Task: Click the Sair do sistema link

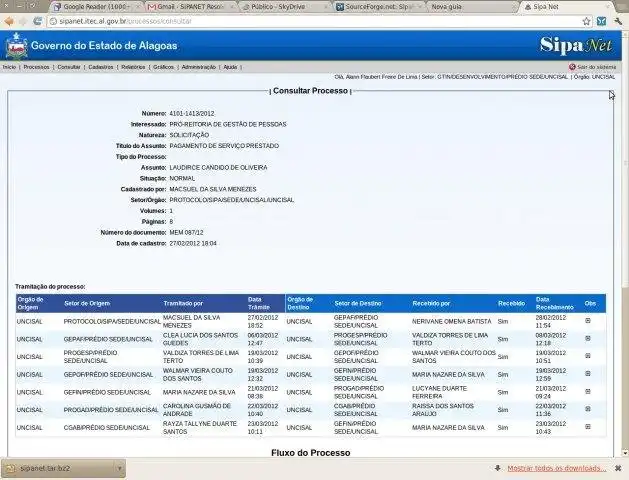Action: coord(596,67)
